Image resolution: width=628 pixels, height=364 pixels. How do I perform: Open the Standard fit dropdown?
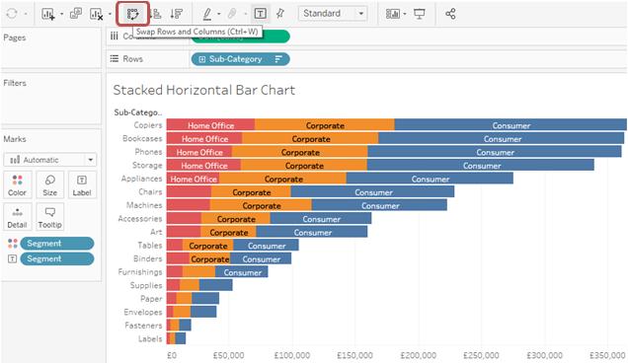pos(333,14)
